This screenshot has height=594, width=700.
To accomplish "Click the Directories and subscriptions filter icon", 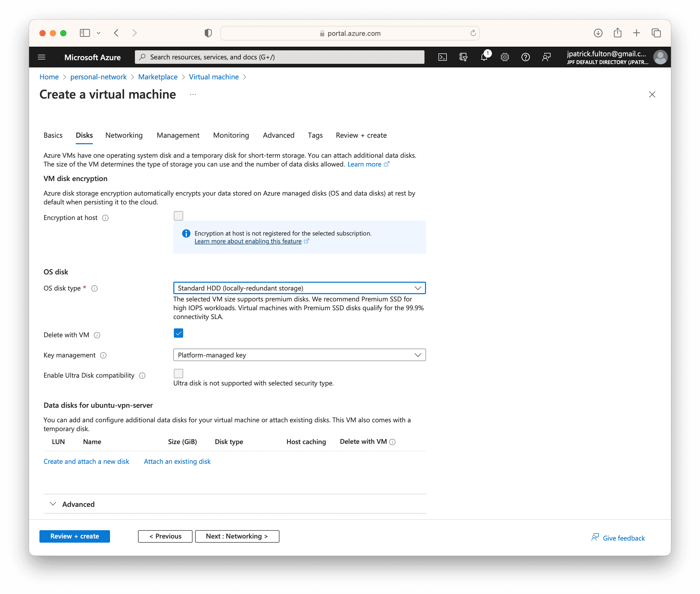I will click(x=463, y=57).
